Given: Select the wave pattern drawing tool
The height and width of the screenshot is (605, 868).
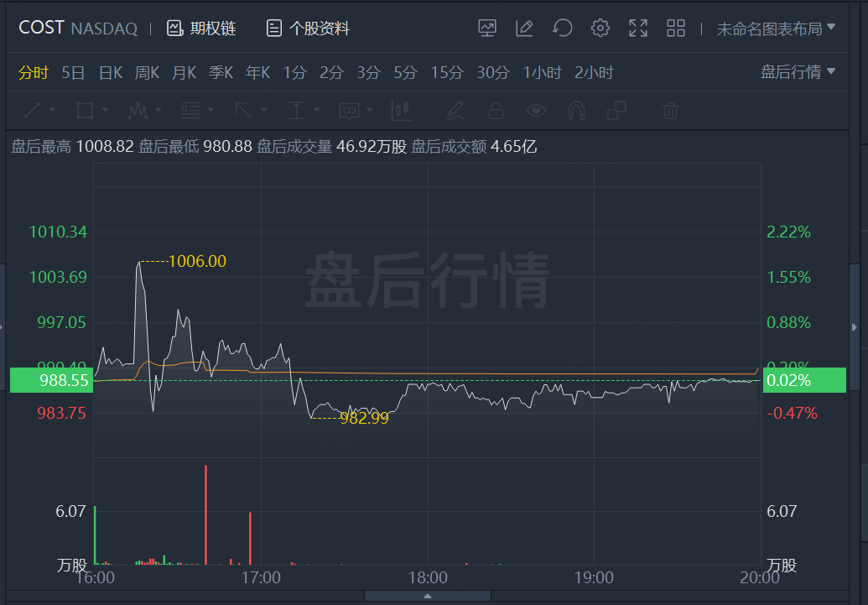Looking at the screenshot, I should pos(138,110).
